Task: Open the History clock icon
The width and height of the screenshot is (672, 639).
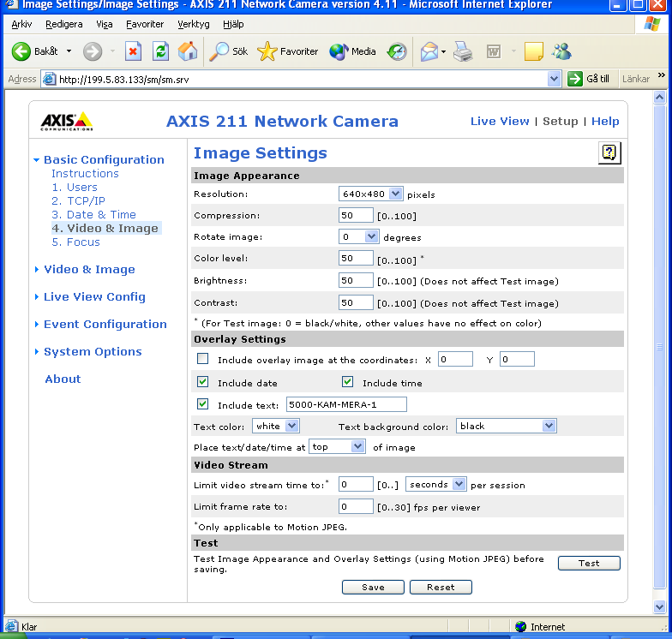Action: click(397, 51)
